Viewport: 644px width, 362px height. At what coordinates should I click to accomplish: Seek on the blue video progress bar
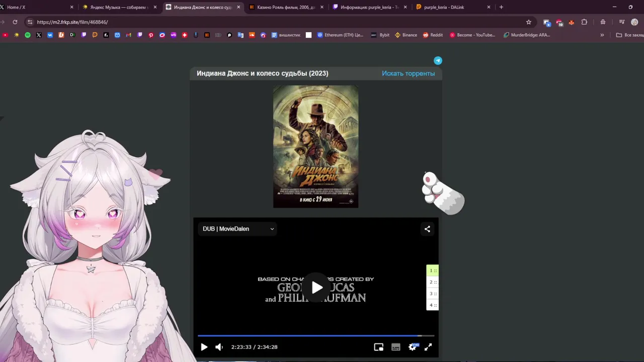tap(316, 335)
